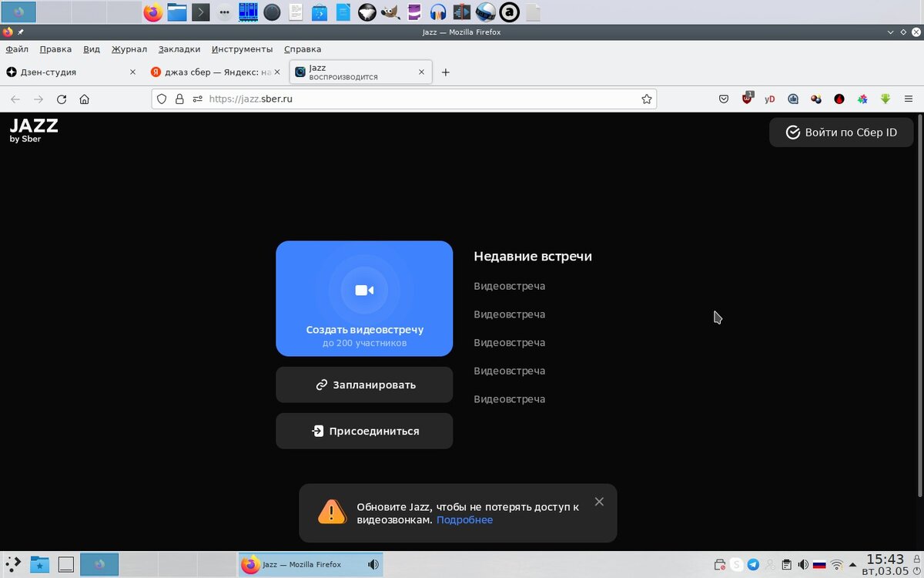Mute the Jazz tab audio in taskbar
The width and height of the screenshot is (924, 578).
(x=373, y=564)
